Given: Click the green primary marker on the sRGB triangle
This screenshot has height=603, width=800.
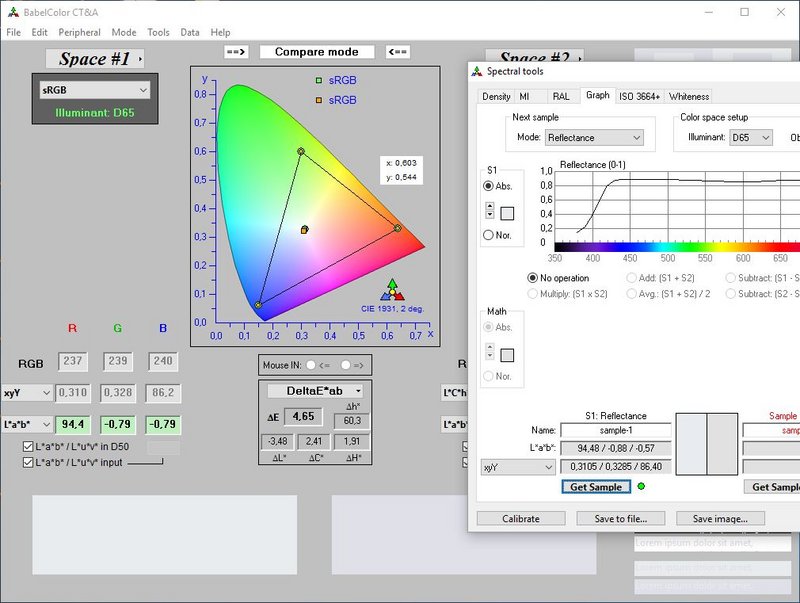Looking at the screenshot, I should [301, 152].
